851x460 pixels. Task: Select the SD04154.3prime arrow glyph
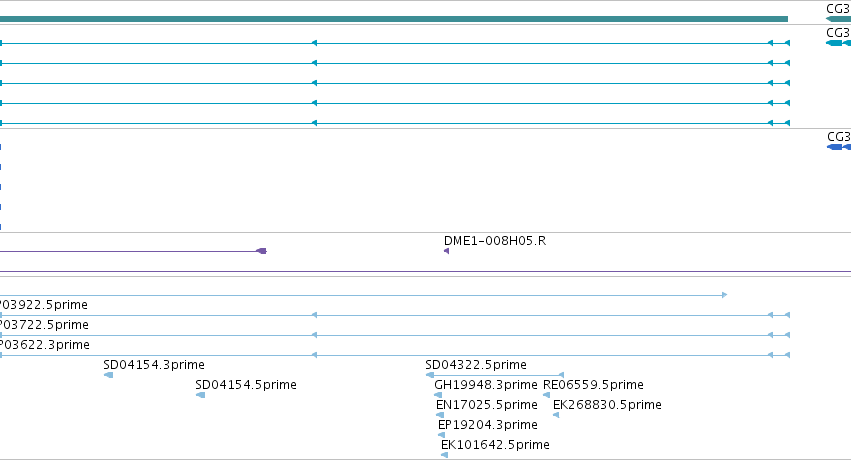[108, 375]
